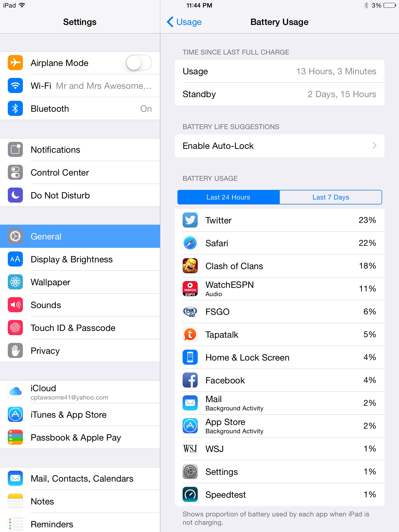Expand the Enable Auto-Lock suggestion chevron
The height and width of the screenshot is (532, 399).
point(374,145)
